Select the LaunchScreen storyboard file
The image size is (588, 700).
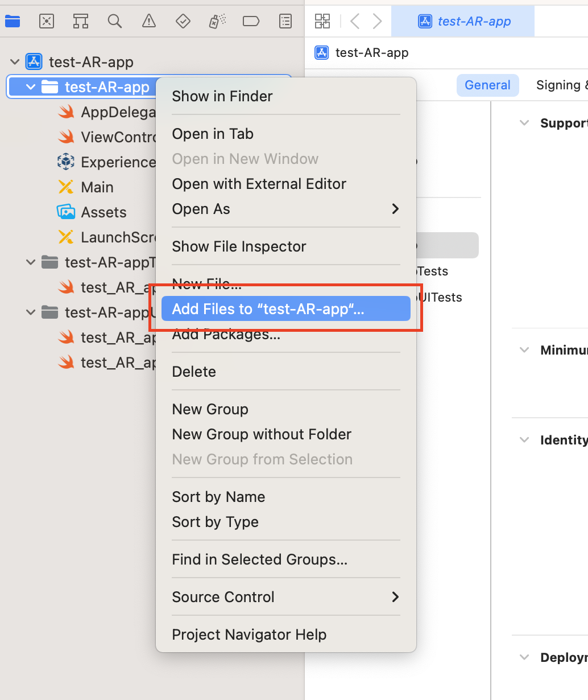coord(106,237)
